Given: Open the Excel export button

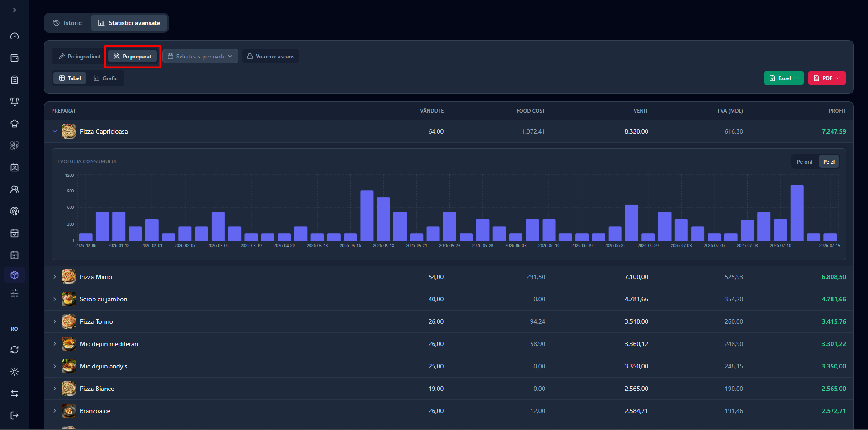Looking at the screenshot, I should [x=784, y=78].
